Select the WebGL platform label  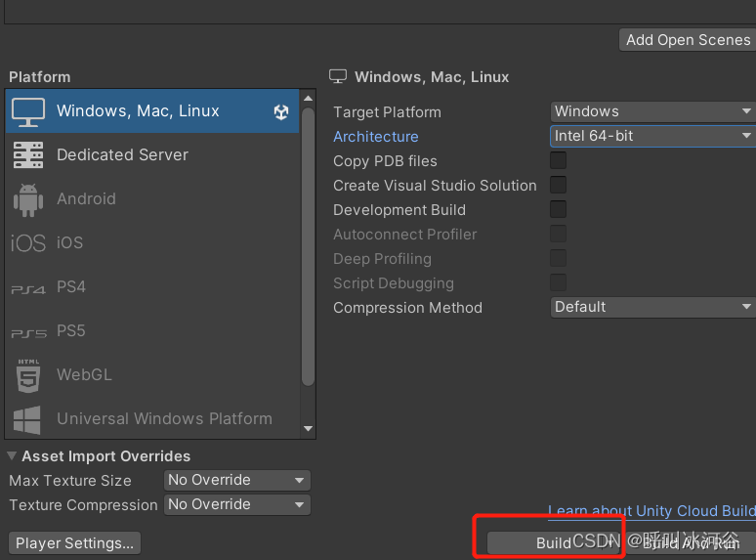(84, 374)
